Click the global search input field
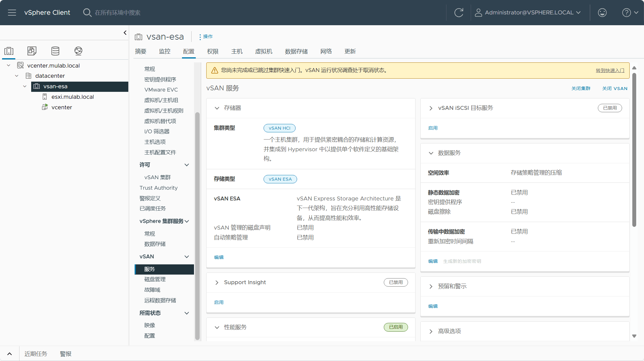644x361 pixels. click(118, 13)
